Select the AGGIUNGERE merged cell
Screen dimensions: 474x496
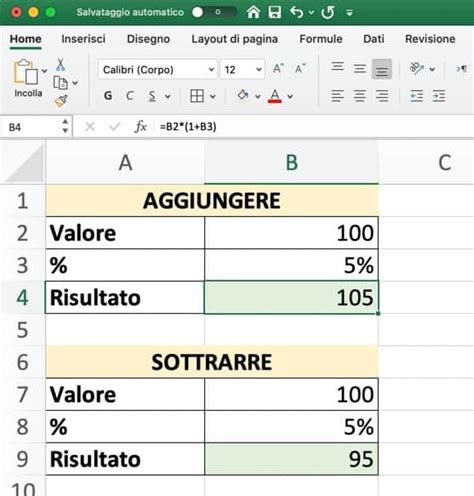tap(212, 201)
